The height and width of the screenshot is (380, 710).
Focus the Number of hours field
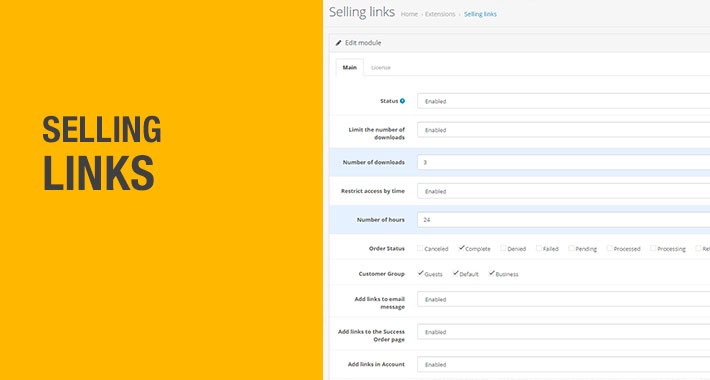(x=563, y=220)
